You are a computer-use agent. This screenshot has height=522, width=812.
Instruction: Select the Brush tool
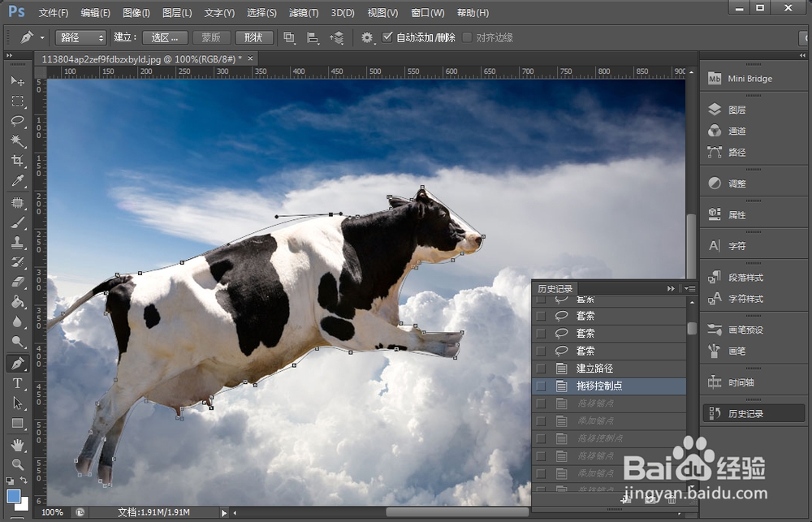18,222
